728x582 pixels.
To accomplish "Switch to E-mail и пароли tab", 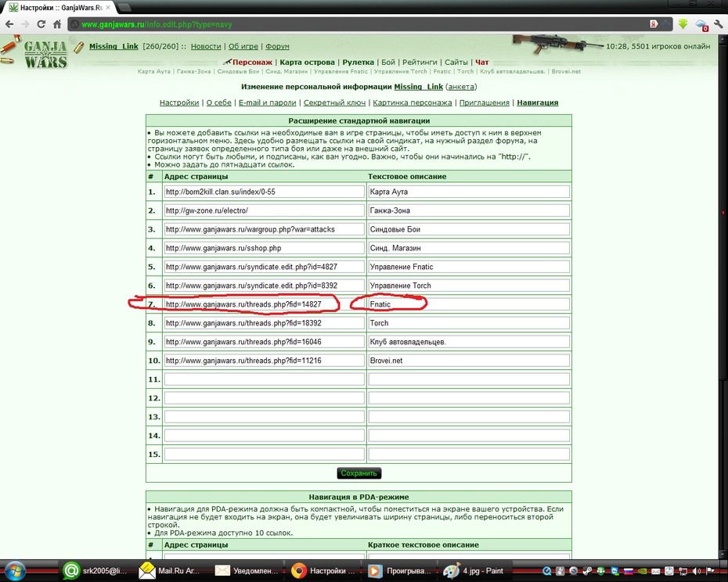I will 268,102.
